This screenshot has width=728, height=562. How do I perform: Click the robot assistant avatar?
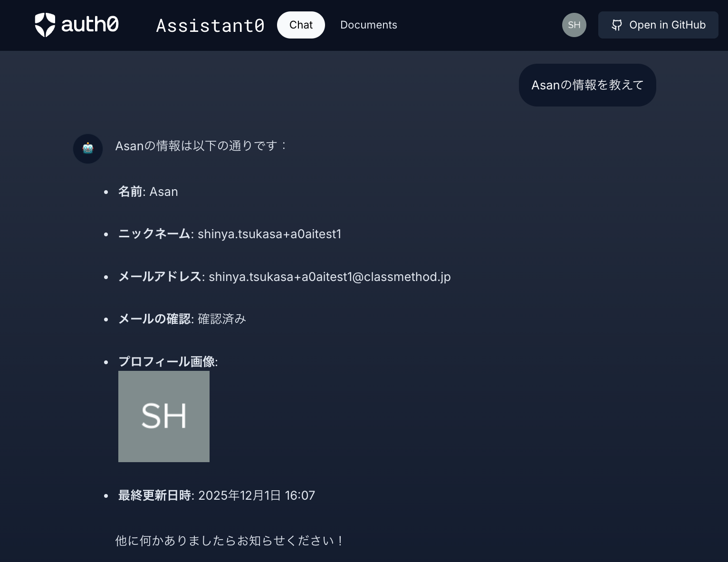point(87,148)
